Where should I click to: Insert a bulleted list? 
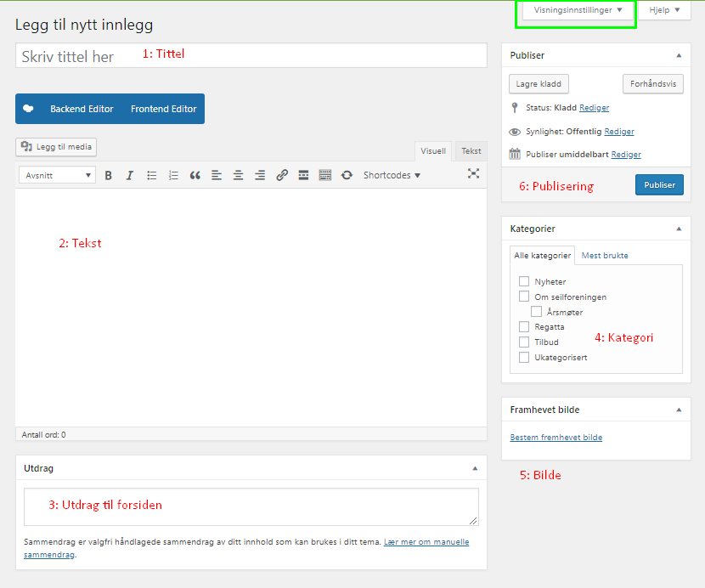[152, 175]
